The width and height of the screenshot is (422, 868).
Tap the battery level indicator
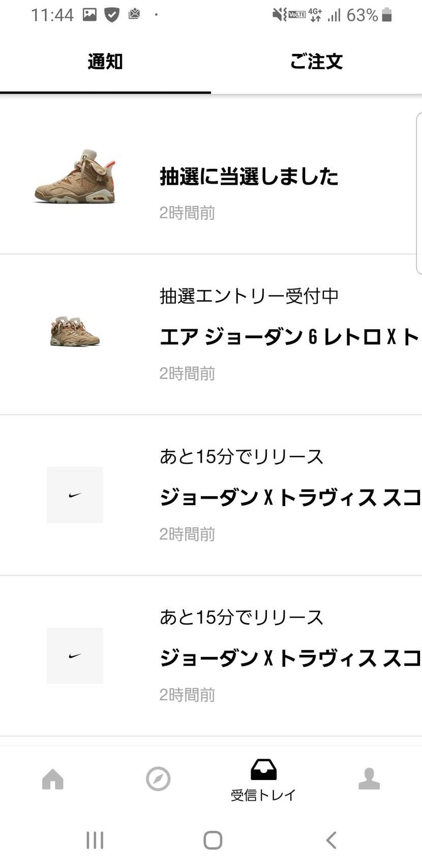coord(385,15)
